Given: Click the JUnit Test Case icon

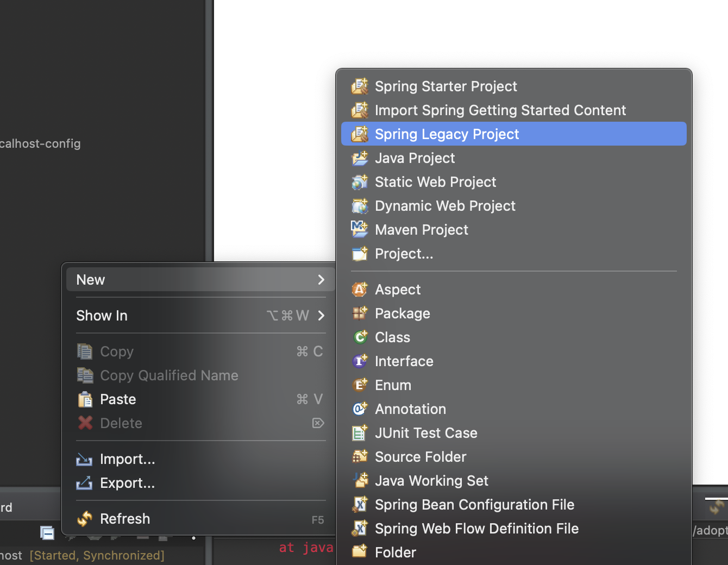Looking at the screenshot, I should pyautogui.click(x=360, y=433).
